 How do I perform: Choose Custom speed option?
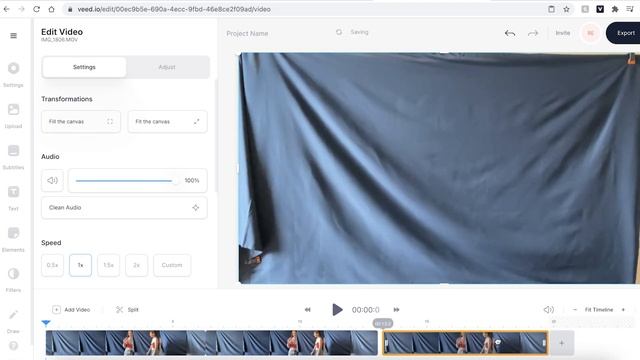click(172, 265)
